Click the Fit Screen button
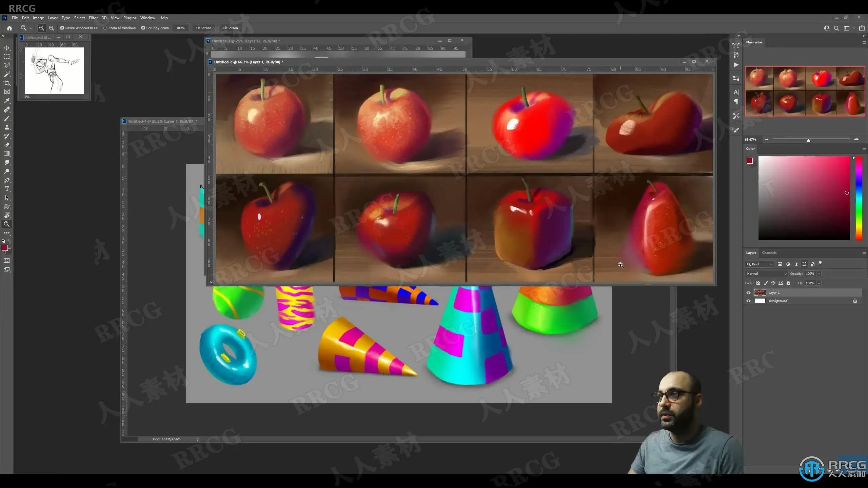 click(203, 28)
